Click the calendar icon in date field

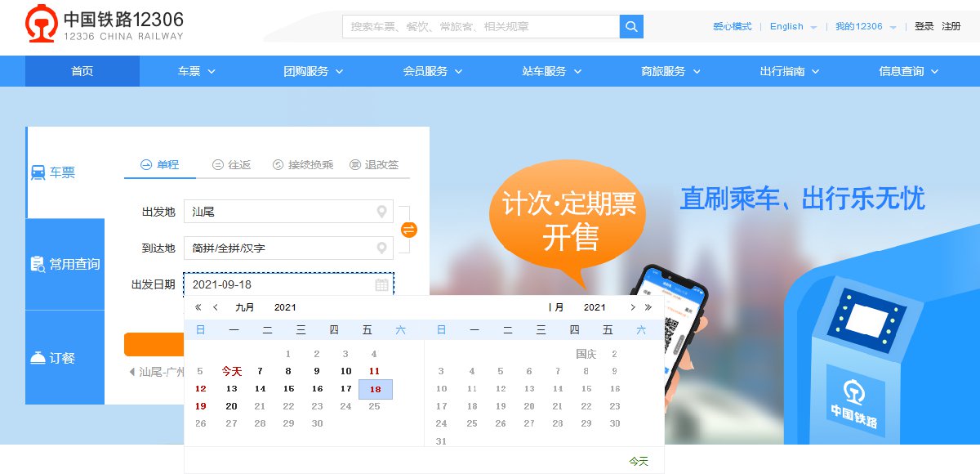tap(381, 284)
